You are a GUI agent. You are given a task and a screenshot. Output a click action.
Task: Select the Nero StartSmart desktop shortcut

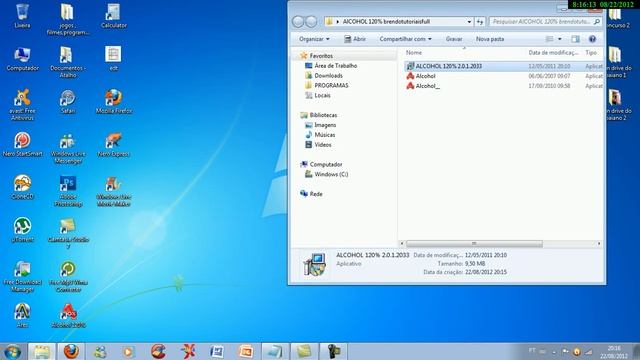point(22,144)
